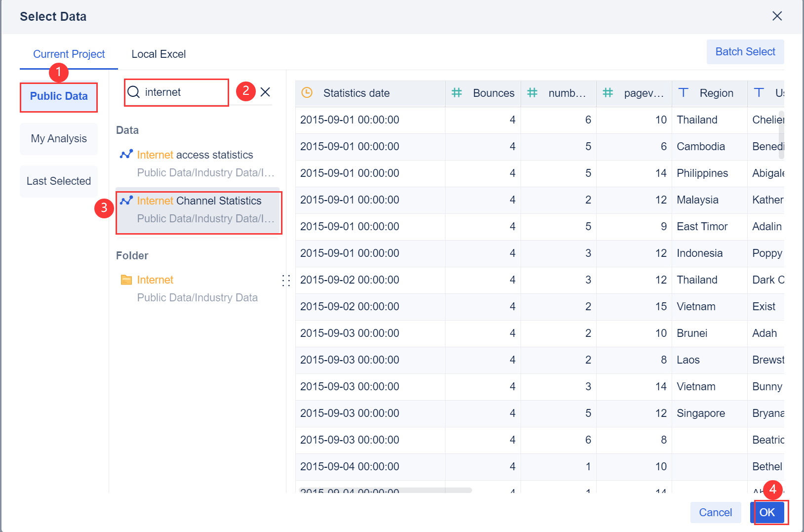This screenshot has height=532, width=804.
Task: Click the dataset icon for Internet access statistics
Action: [126, 155]
